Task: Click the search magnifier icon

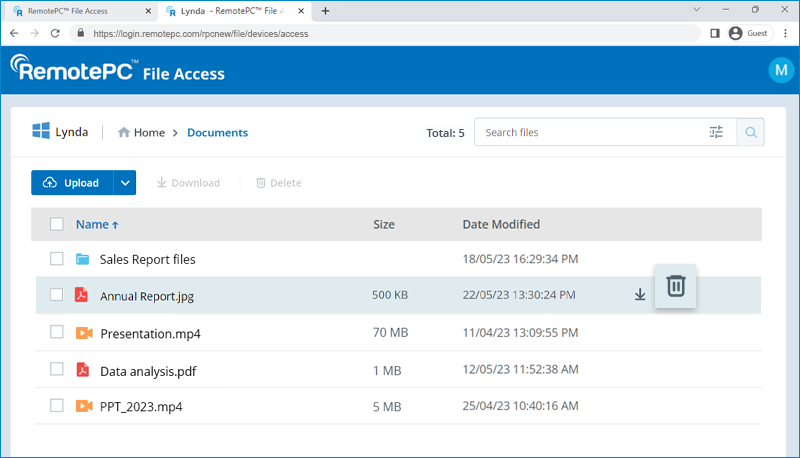Action: tap(750, 132)
